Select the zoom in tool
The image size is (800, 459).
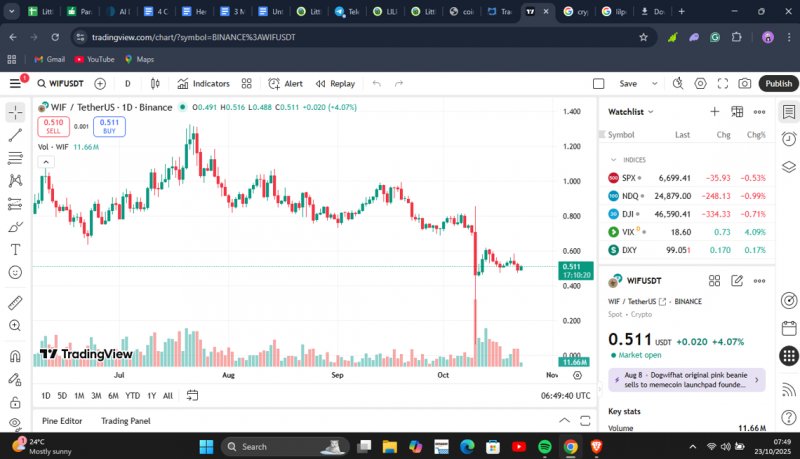15,325
